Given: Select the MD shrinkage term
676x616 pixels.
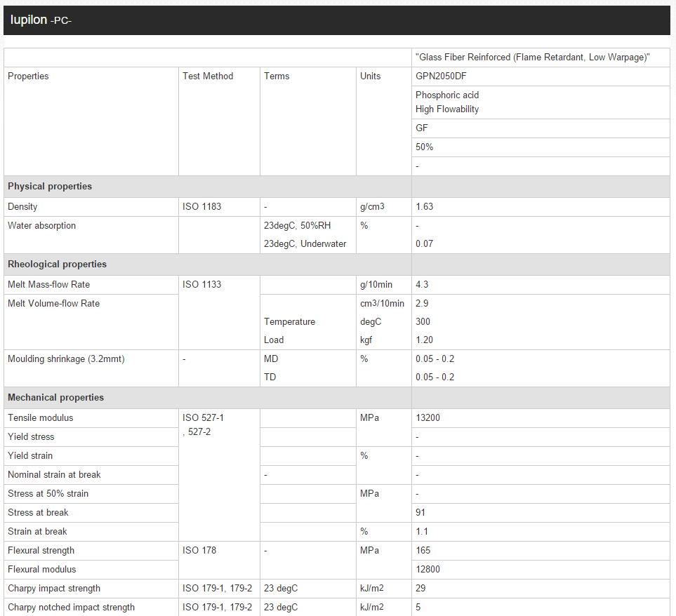Looking at the screenshot, I should (271, 359).
